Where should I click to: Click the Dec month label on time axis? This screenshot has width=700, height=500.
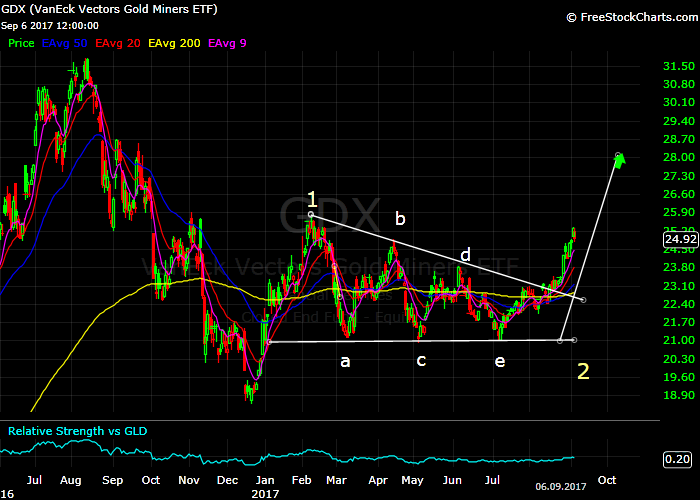point(227,480)
